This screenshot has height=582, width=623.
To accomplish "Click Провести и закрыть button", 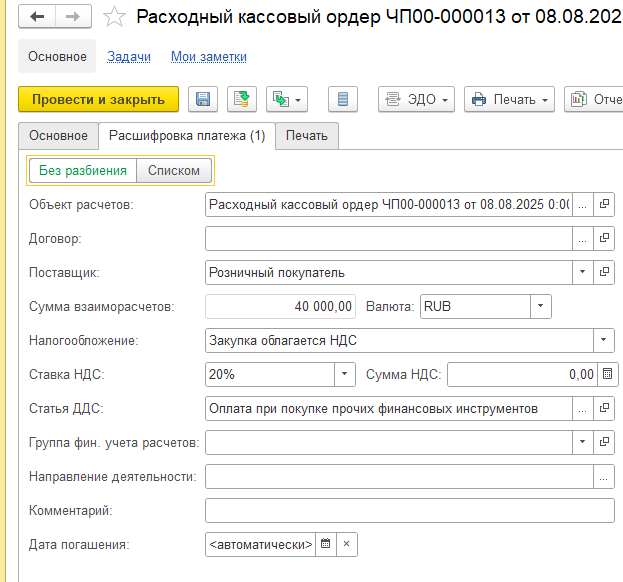I will [x=99, y=99].
